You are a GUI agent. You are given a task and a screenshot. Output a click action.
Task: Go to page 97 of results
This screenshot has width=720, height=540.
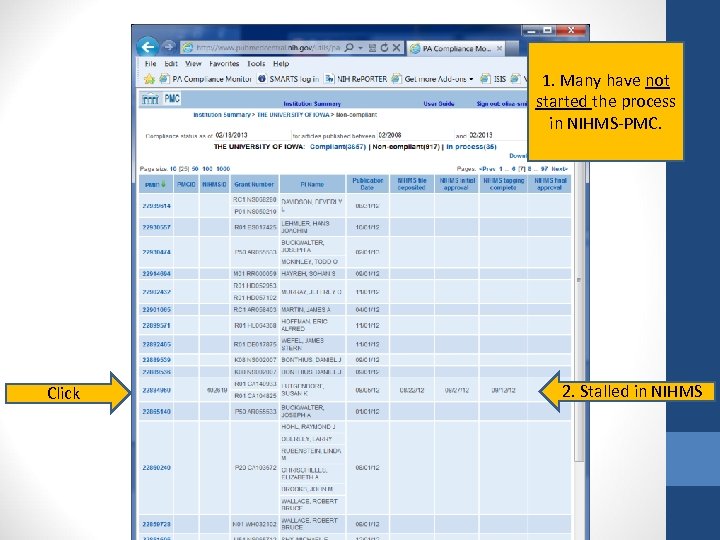click(545, 169)
